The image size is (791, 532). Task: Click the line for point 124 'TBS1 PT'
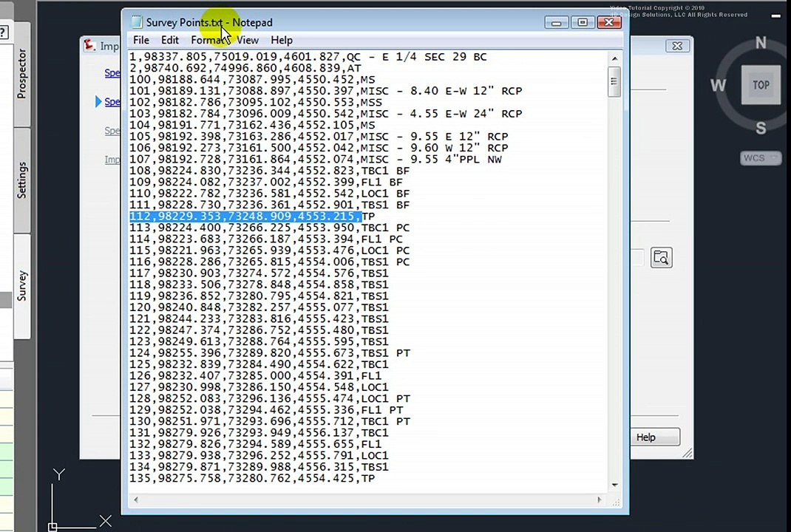tap(269, 353)
